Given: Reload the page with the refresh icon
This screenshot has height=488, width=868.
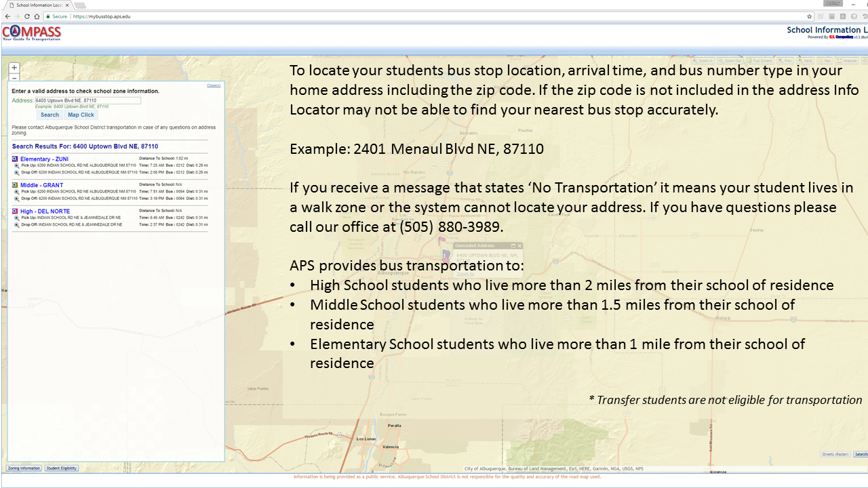Looking at the screenshot, I should tap(27, 16).
